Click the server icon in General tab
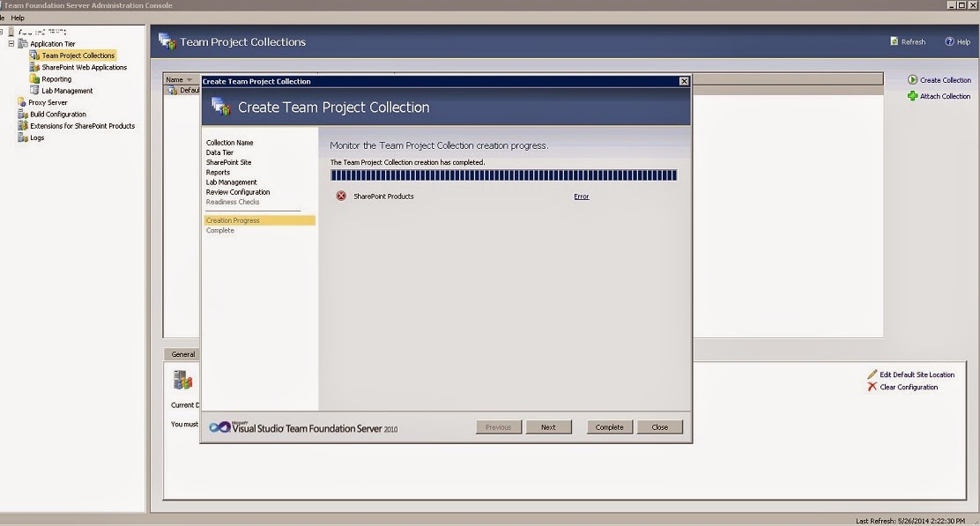 (182, 380)
